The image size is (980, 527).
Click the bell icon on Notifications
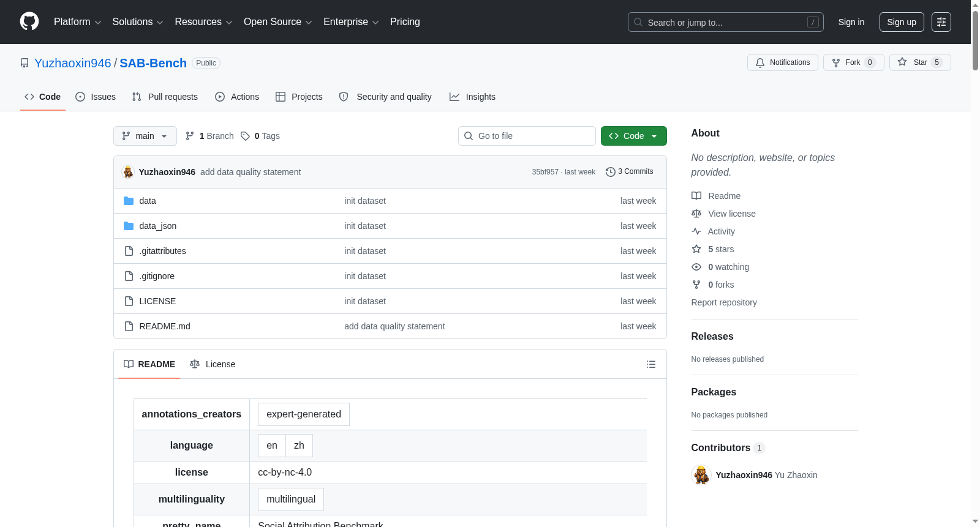click(760, 62)
